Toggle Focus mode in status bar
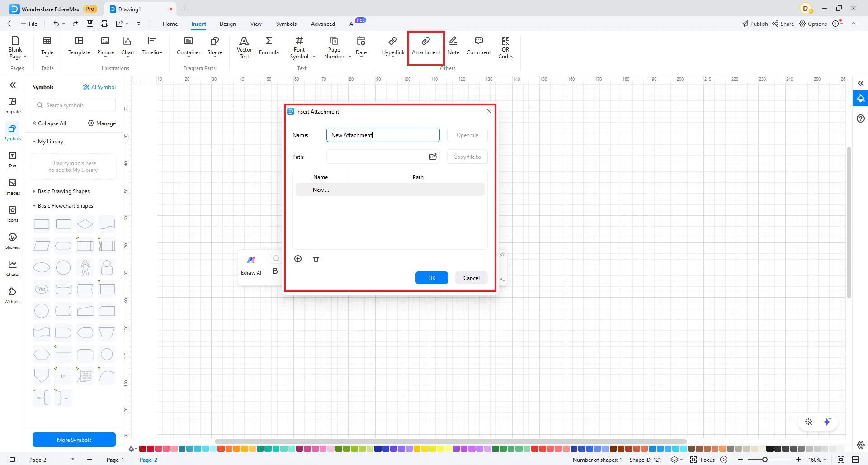 point(703,460)
